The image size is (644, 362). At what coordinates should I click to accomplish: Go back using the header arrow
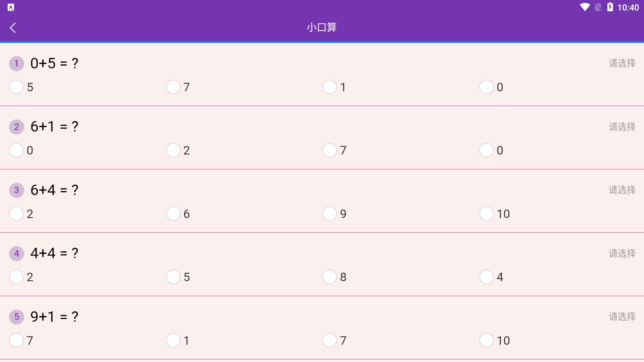(x=13, y=28)
